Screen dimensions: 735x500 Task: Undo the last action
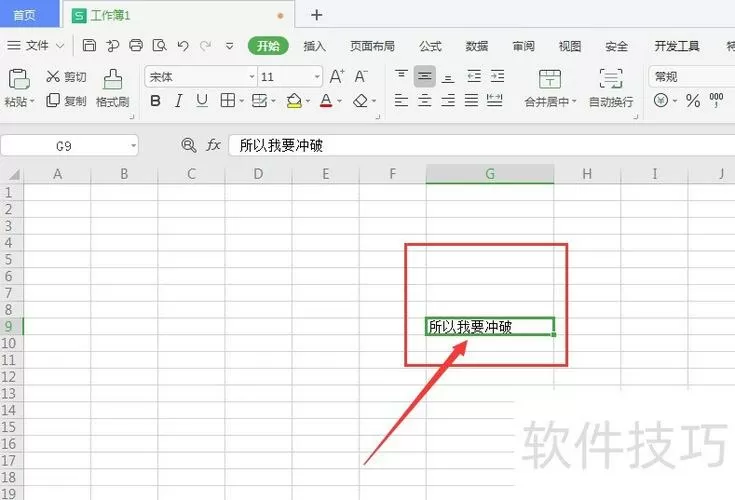point(183,45)
